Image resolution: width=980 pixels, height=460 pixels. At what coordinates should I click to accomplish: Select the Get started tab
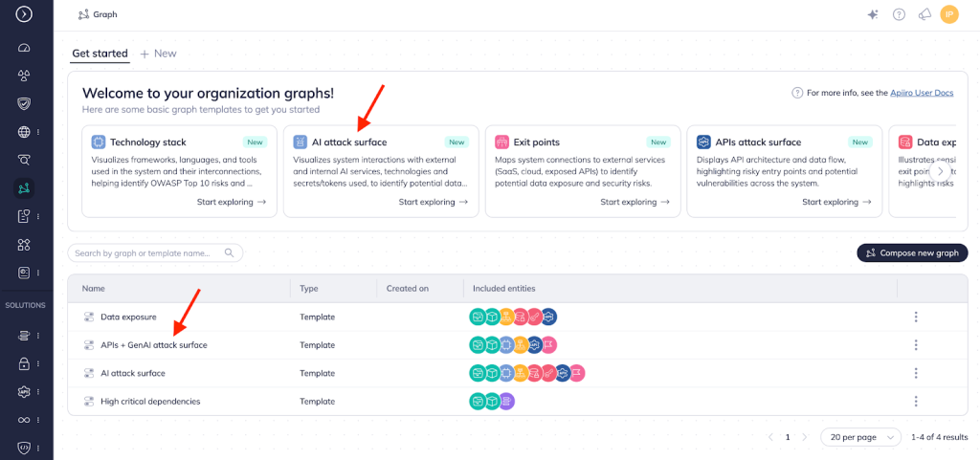click(x=100, y=54)
